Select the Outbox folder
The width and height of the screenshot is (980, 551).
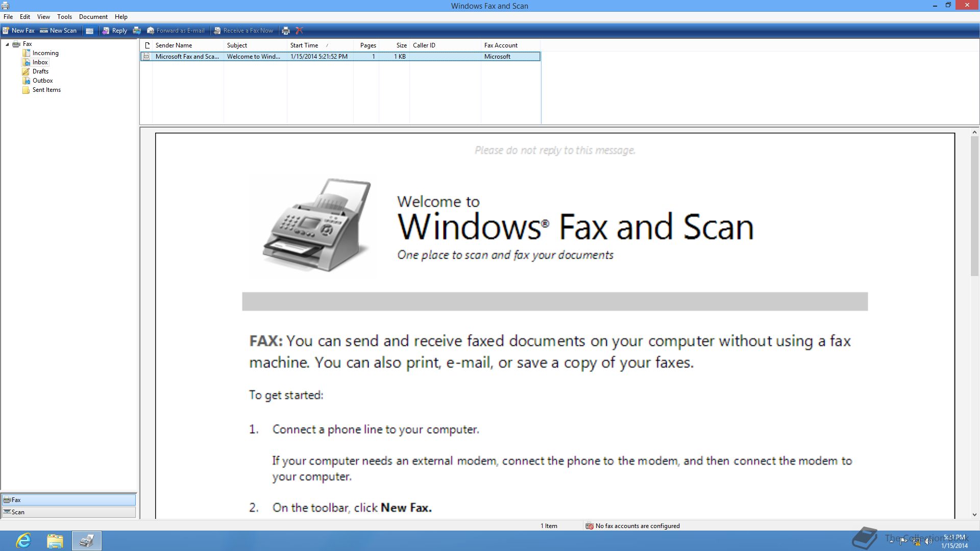click(42, 81)
